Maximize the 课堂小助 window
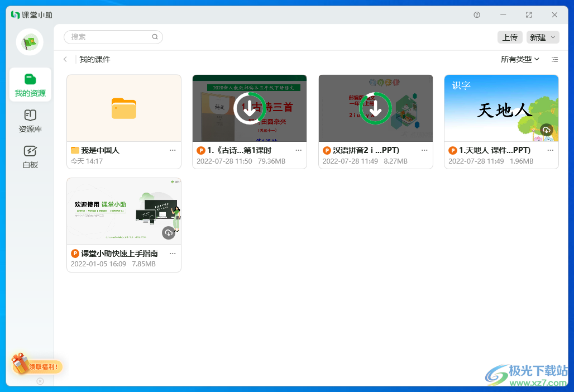Viewport: 574px width, 392px height. [x=529, y=15]
